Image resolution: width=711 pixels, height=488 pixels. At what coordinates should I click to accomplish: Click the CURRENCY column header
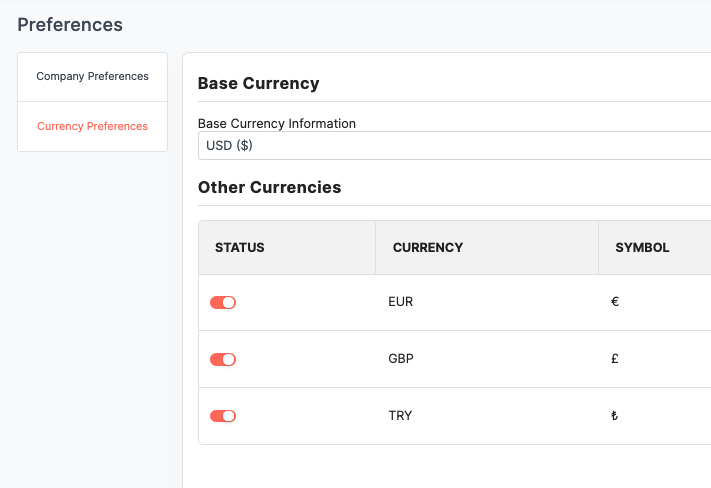(x=428, y=248)
